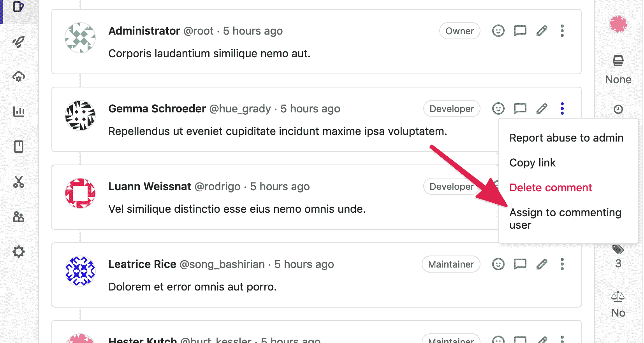Open project Analytics from the sidebar
The width and height of the screenshot is (644, 343).
19,112
